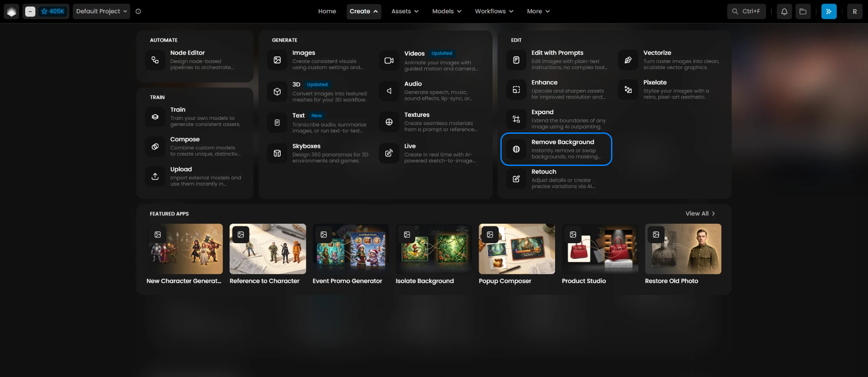The width and height of the screenshot is (868, 377).
Task: Expand the Assets menu
Action: click(405, 11)
